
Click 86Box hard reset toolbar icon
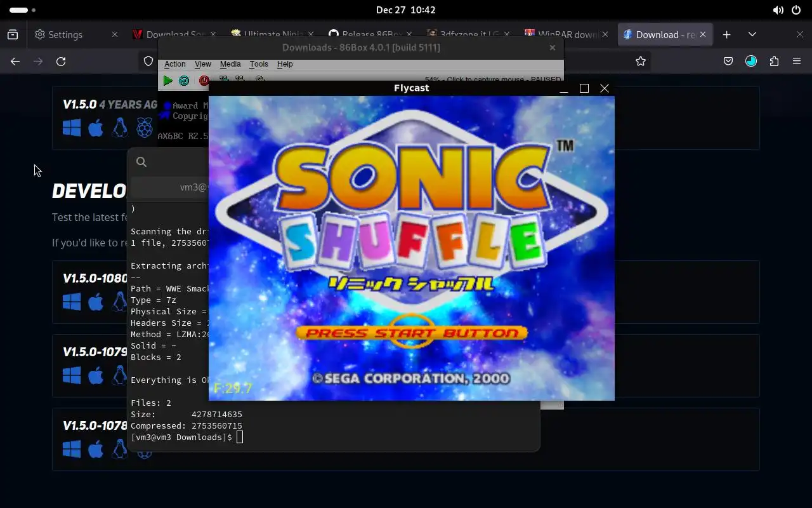(x=184, y=81)
